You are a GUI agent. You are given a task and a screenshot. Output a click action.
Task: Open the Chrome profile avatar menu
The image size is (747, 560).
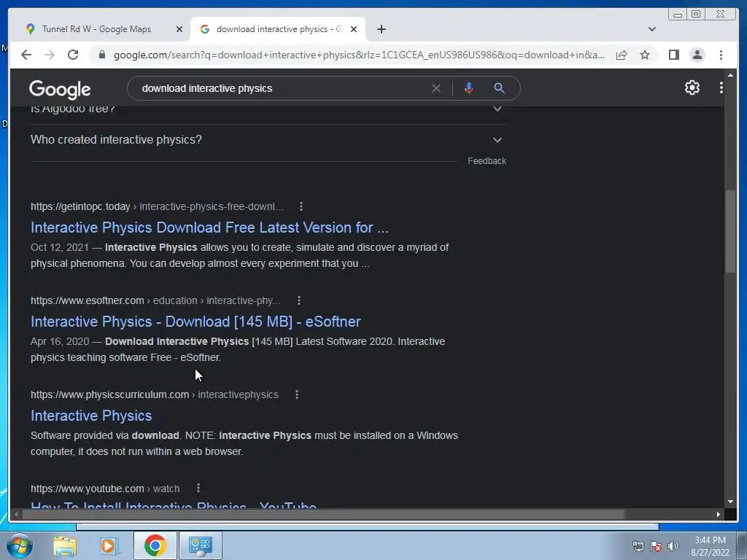(697, 55)
